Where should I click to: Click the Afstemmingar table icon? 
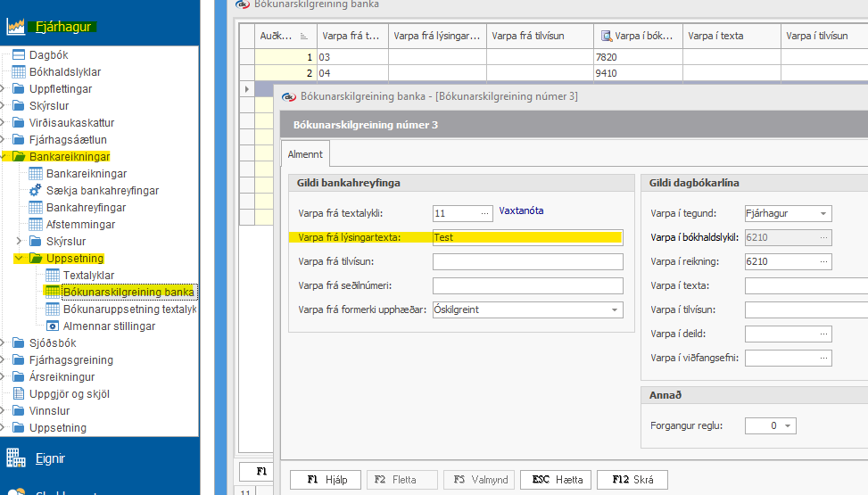(x=36, y=225)
